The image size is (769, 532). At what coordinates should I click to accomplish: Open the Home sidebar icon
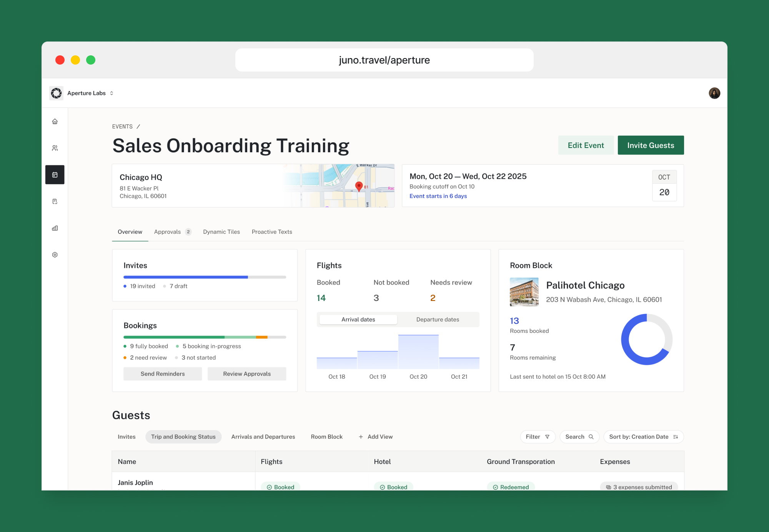tap(55, 121)
